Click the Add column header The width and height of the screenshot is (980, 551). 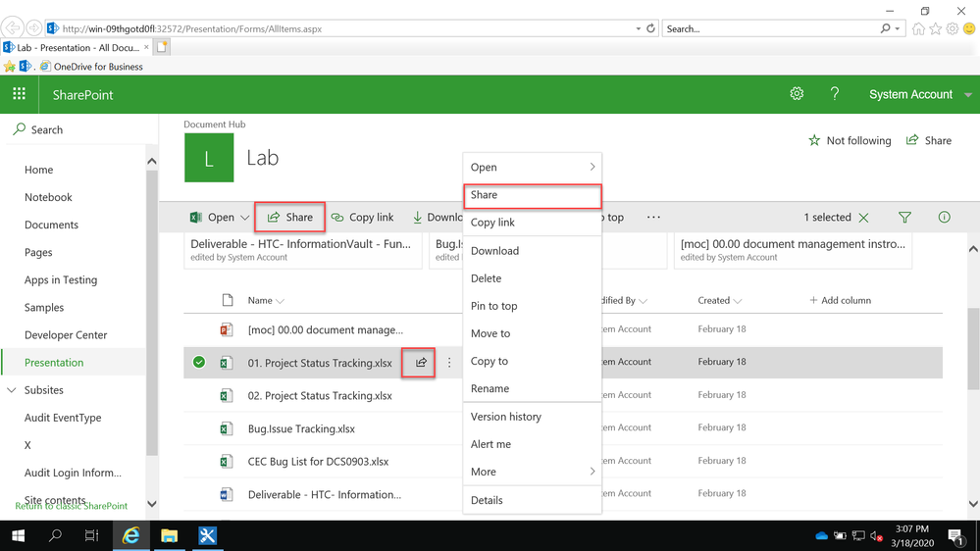840,300
